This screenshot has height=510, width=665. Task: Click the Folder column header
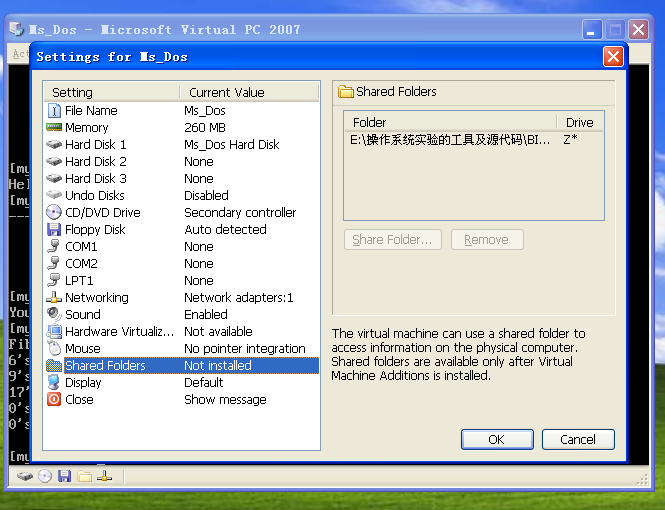[451, 123]
